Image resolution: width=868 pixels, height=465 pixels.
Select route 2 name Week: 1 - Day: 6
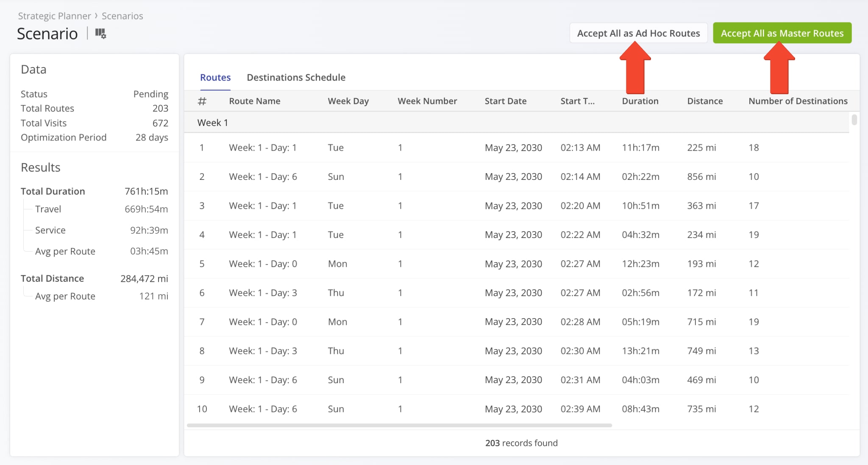263,176
